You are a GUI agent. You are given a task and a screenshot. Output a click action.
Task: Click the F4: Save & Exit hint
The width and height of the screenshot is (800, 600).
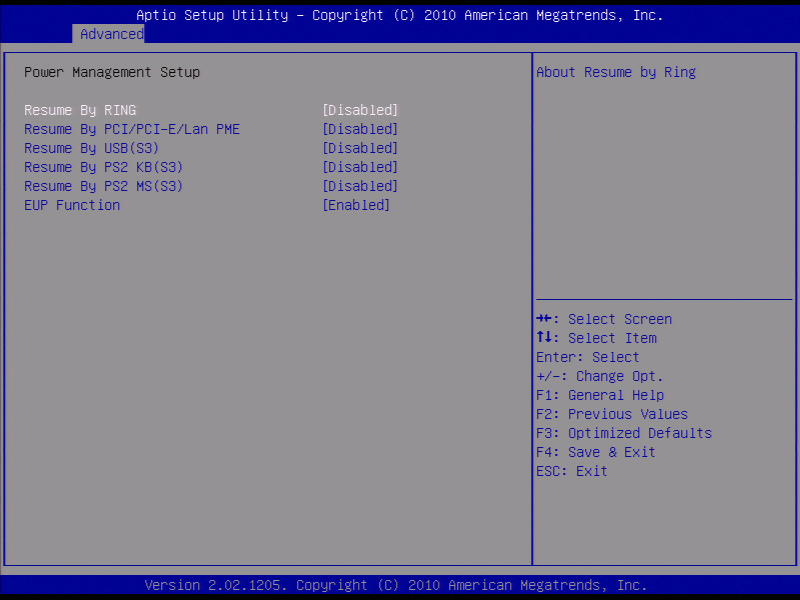[x=596, y=452]
